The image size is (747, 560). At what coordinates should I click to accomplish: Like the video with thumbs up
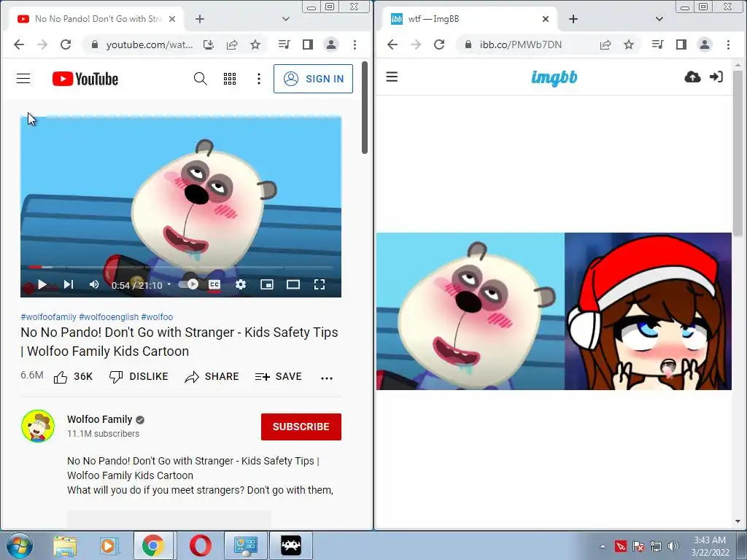pyautogui.click(x=73, y=377)
